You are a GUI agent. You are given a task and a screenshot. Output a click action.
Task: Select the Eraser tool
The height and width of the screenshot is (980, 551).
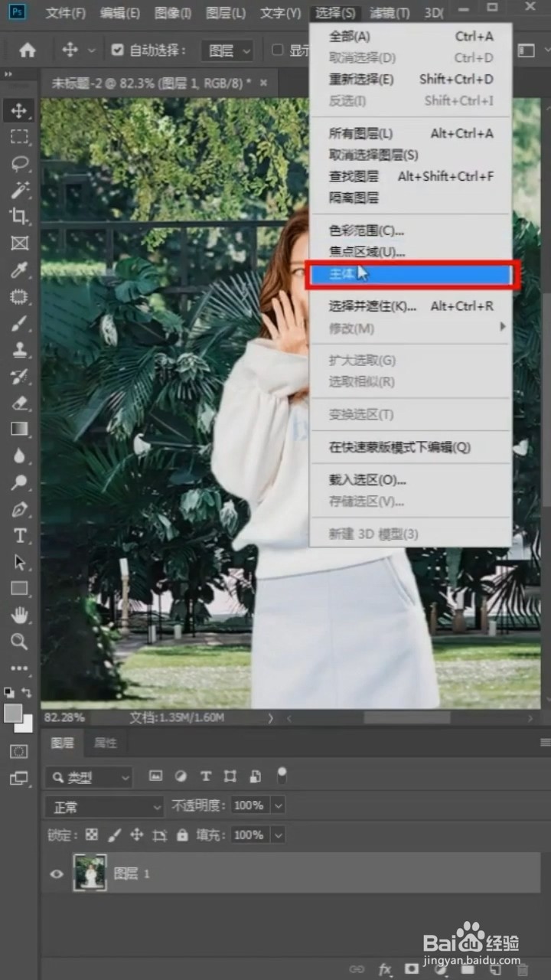(x=19, y=403)
